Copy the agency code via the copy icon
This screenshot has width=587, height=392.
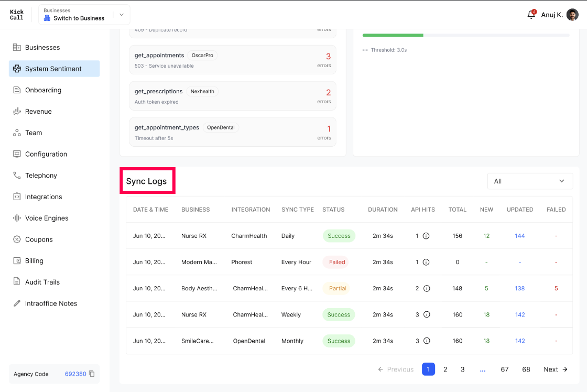pos(92,374)
